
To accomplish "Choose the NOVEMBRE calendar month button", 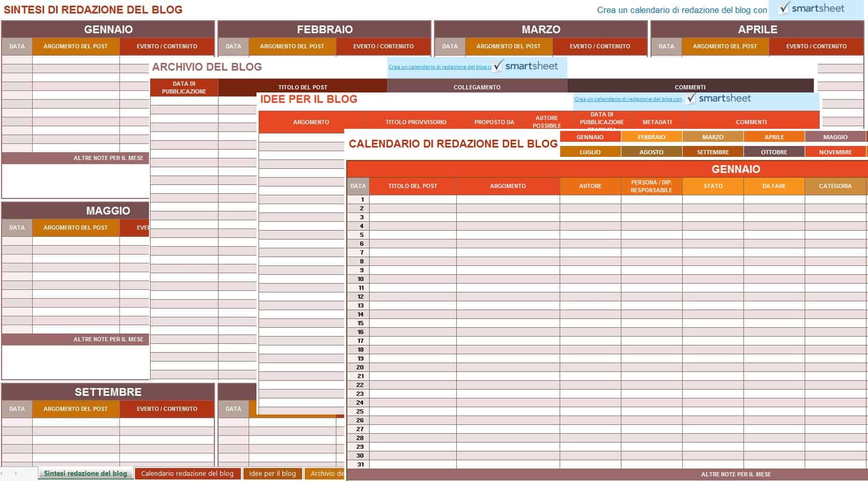I will (835, 152).
